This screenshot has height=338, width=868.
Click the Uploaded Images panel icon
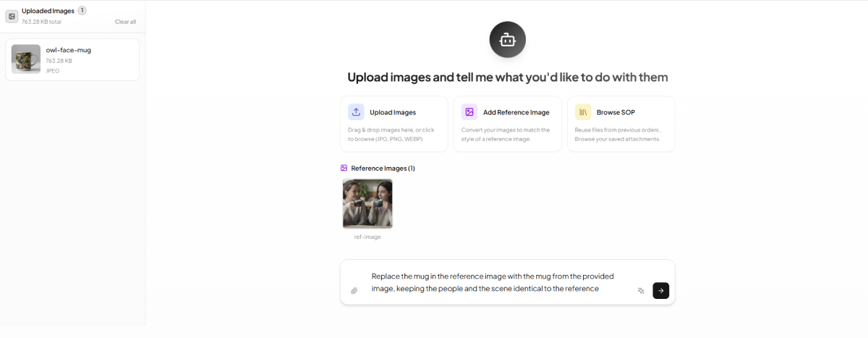(12, 16)
